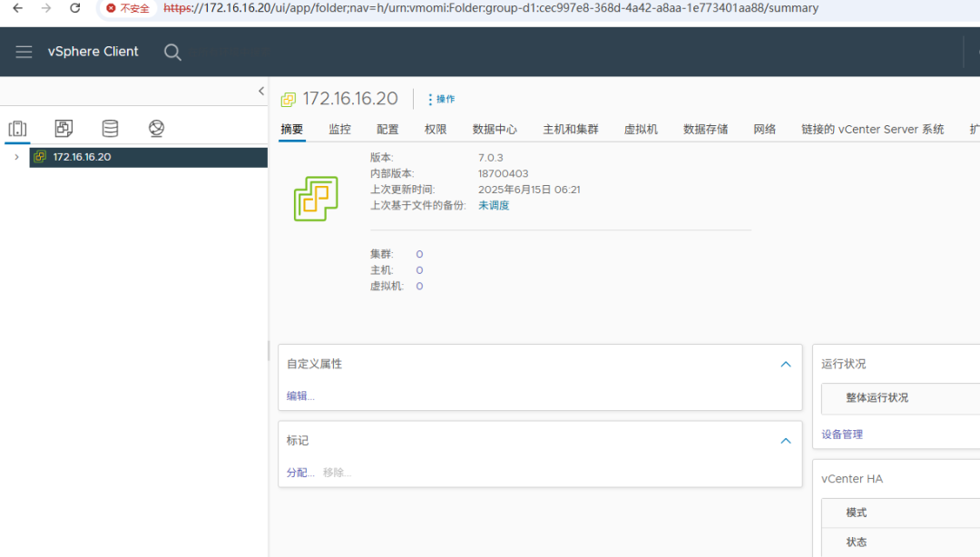Click the vCenter icon in the inventory tree row
980x557 pixels.
pos(40,157)
